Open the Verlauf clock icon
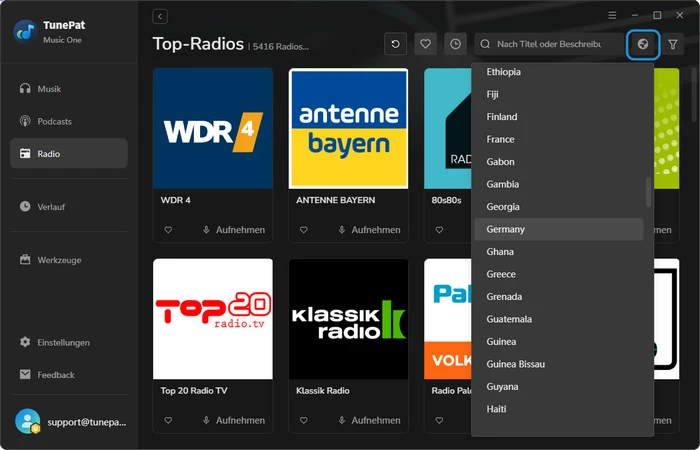This screenshot has height=450, width=700. (25, 206)
